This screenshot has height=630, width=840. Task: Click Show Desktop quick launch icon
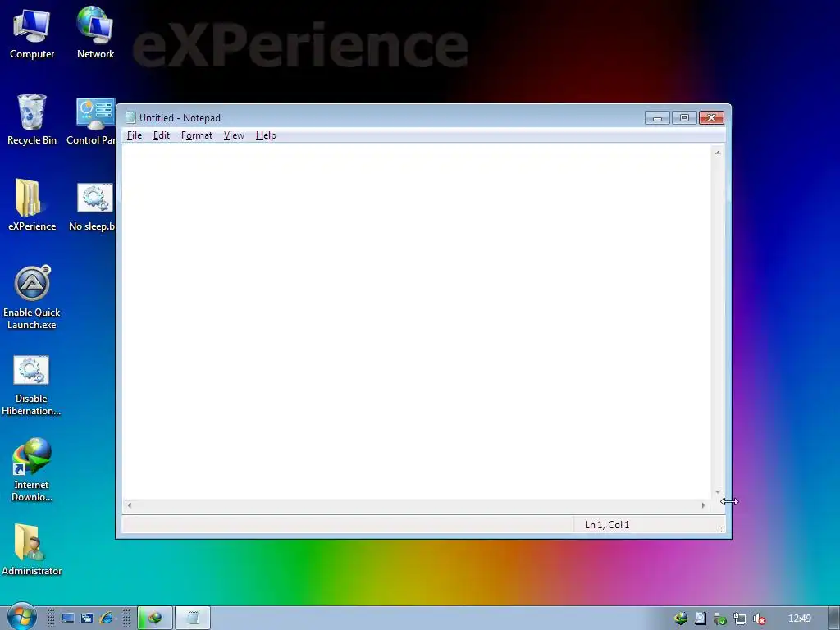coord(68,619)
